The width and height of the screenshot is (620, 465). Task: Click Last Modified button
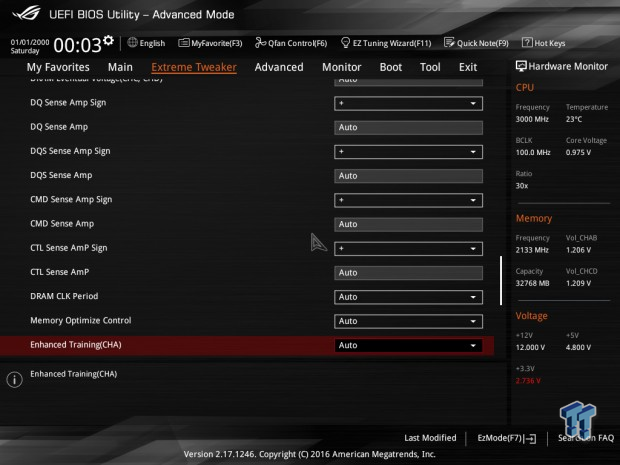430,438
